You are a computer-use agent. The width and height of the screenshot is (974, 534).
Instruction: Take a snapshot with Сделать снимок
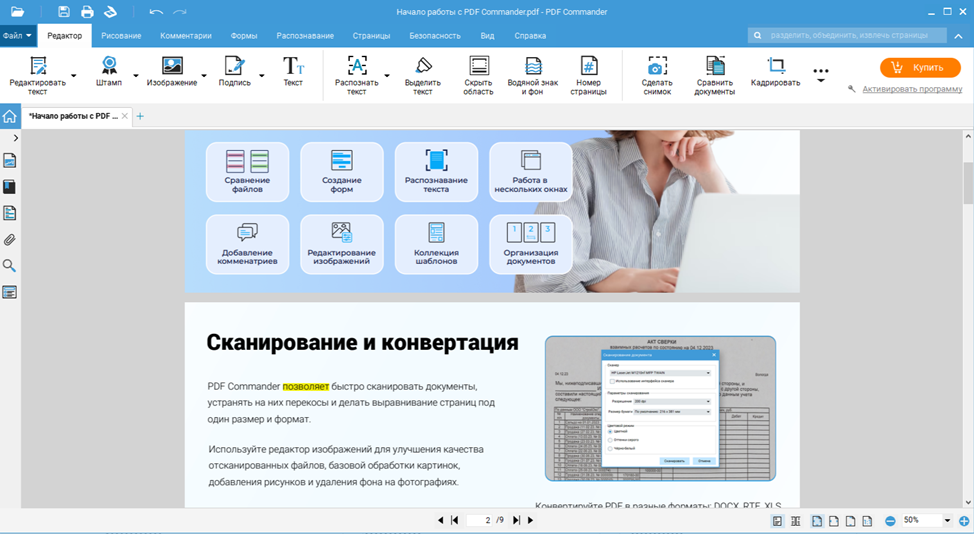point(657,75)
